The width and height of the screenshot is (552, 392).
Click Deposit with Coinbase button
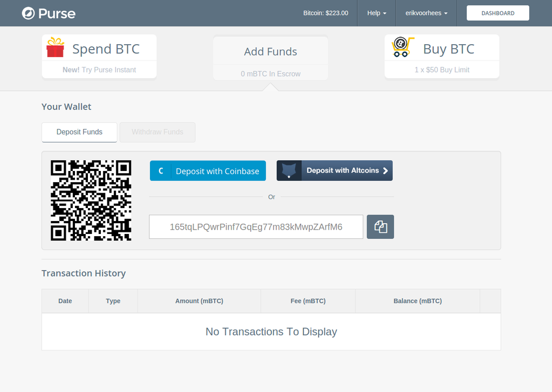[208, 171]
